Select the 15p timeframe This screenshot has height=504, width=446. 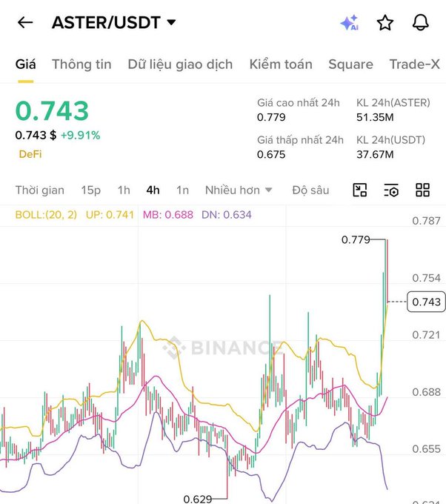(x=90, y=190)
